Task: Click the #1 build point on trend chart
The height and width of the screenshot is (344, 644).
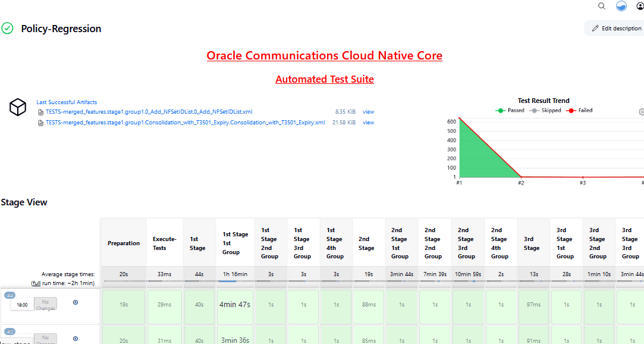Action: tap(459, 118)
